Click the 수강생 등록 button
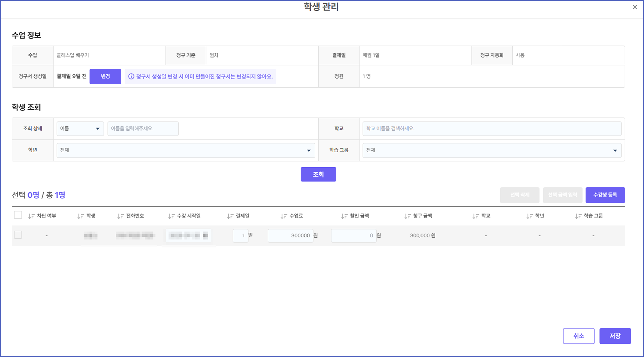The image size is (644, 357). [605, 195]
